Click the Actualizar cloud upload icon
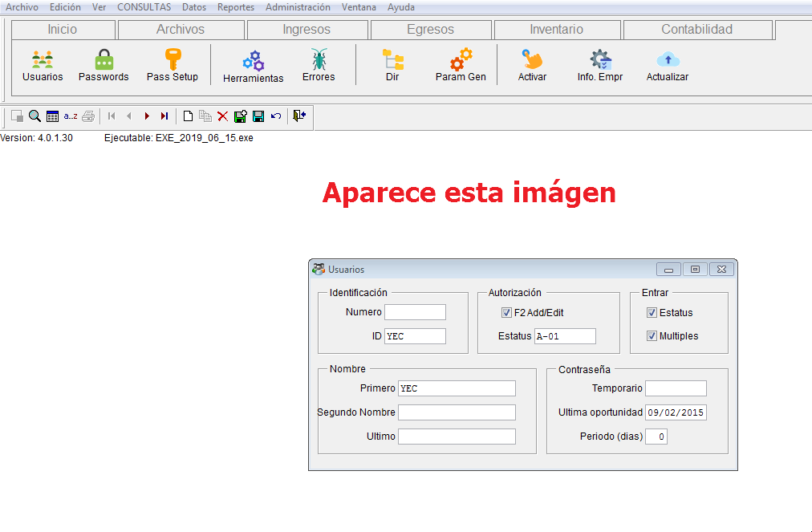Viewport: 812px width, 532px height. pos(668,66)
